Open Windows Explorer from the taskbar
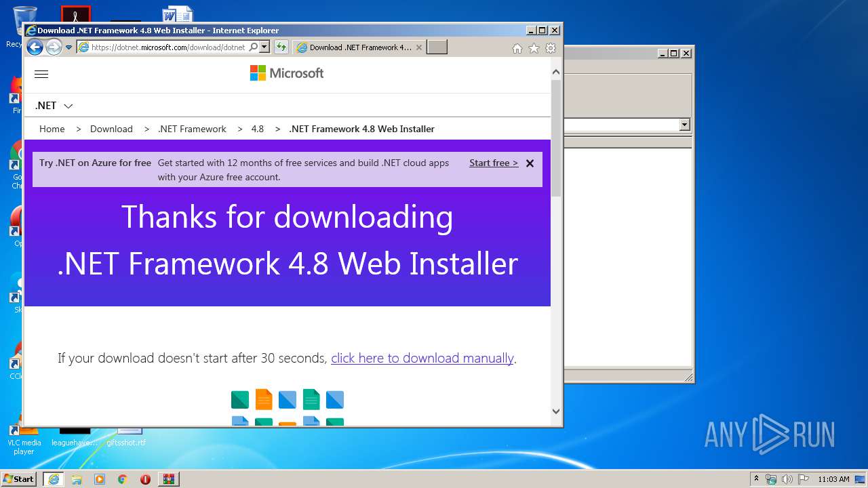Image resolution: width=868 pixels, height=488 pixels. (77, 479)
